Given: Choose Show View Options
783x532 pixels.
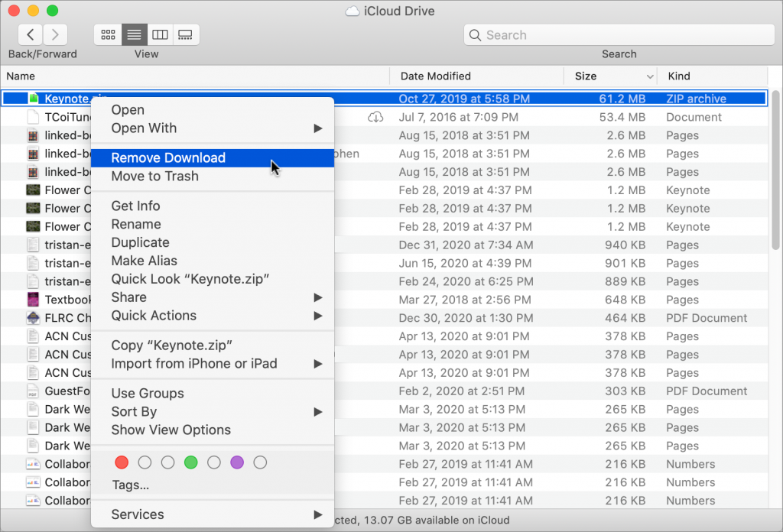Looking at the screenshot, I should pos(213,430).
